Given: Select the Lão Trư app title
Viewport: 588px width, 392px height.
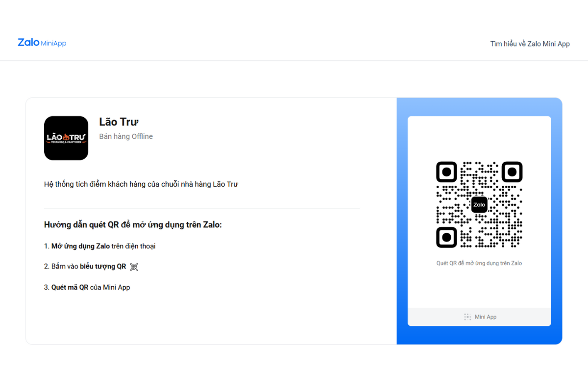Looking at the screenshot, I should click(x=119, y=122).
